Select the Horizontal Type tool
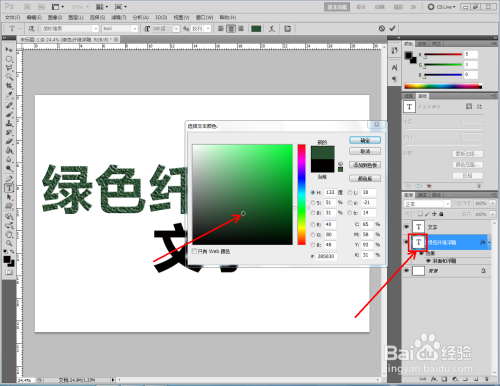The width and height of the screenshot is (500, 386). click(x=9, y=188)
